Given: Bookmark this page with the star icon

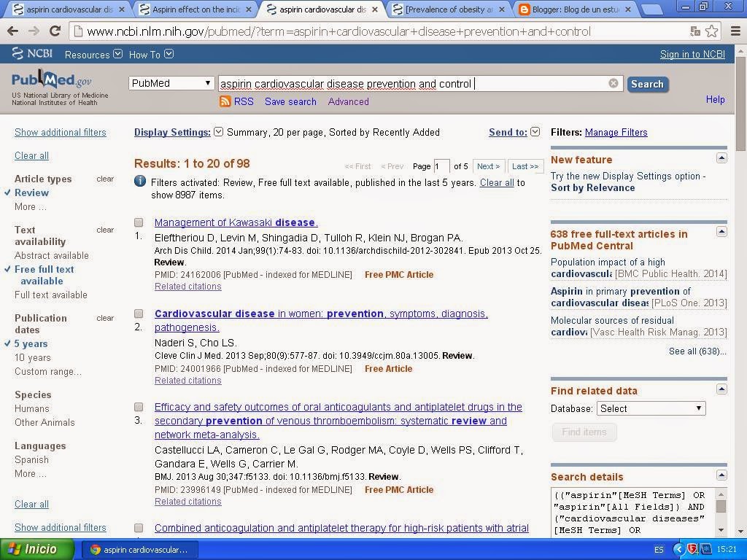Looking at the screenshot, I should (x=712, y=31).
